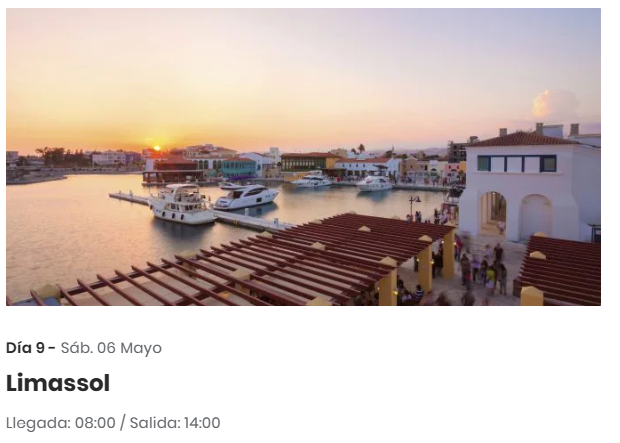Click the small pergola at the right edge
The height and width of the screenshot is (443, 620).
coord(558,269)
